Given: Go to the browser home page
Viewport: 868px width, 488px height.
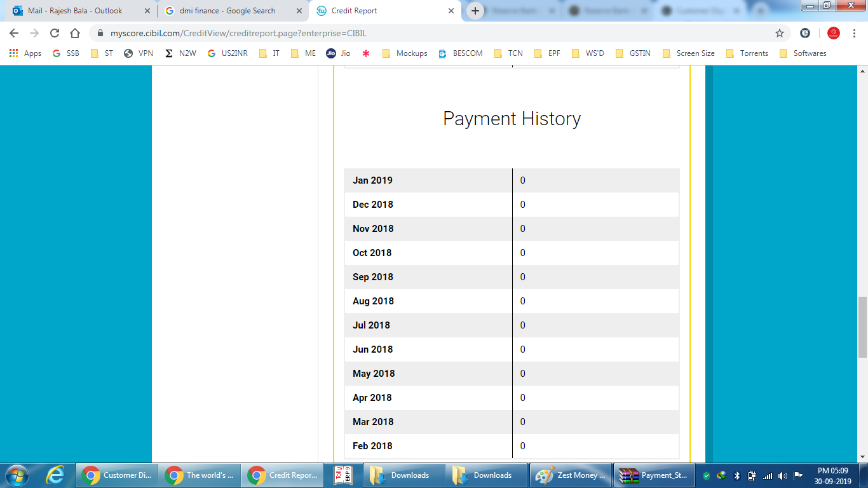Looking at the screenshot, I should (x=75, y=33).
